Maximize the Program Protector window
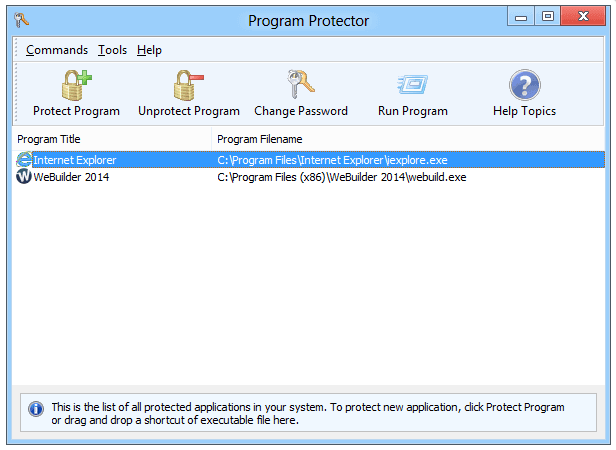The height and width of the screenshot is (450, 616). pos(548,17)
